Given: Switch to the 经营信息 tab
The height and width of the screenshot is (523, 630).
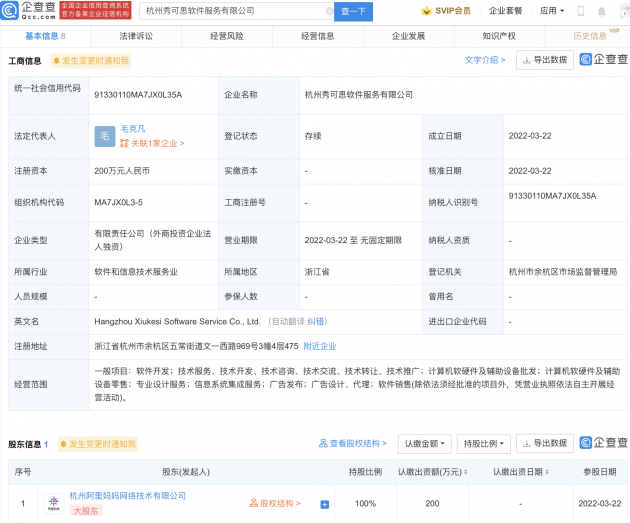Looking at the screenshot, I should pos(317,36).
